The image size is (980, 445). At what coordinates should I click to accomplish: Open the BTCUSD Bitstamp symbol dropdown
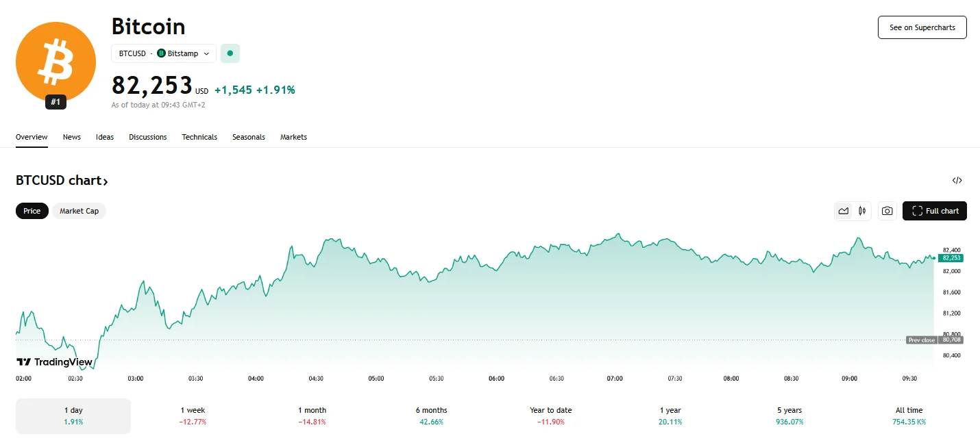[x=164, y=53]
